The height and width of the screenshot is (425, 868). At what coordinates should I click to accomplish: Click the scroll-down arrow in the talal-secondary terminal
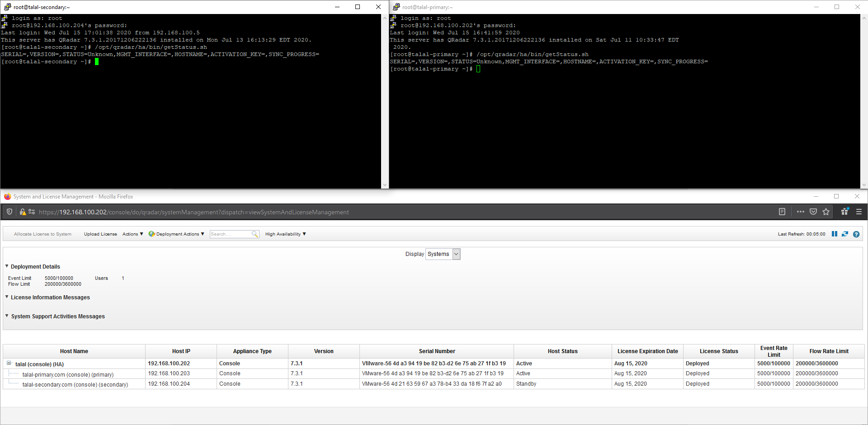[x=385, y=185]
